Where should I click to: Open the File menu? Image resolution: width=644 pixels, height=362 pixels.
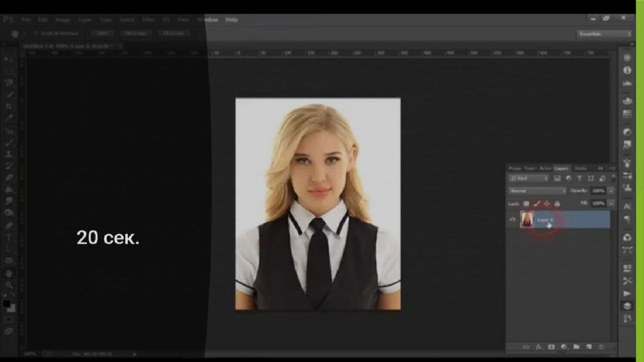(x=26, y=19)
